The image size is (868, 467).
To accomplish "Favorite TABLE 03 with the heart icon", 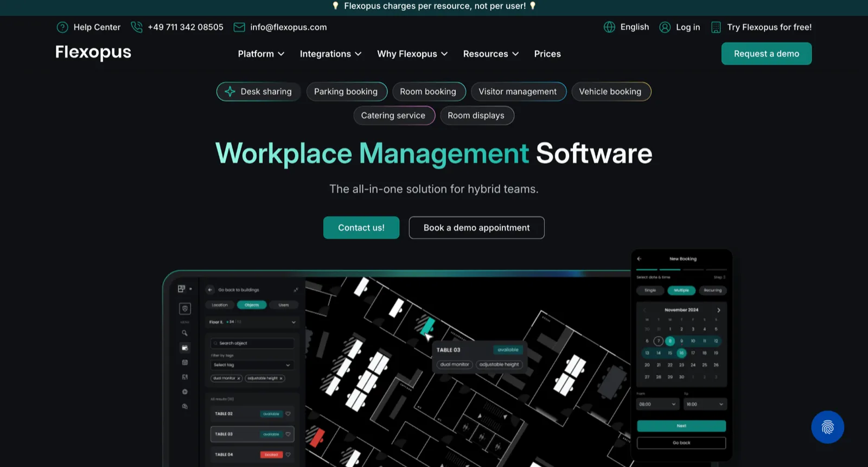I will [x=288, y=434].
